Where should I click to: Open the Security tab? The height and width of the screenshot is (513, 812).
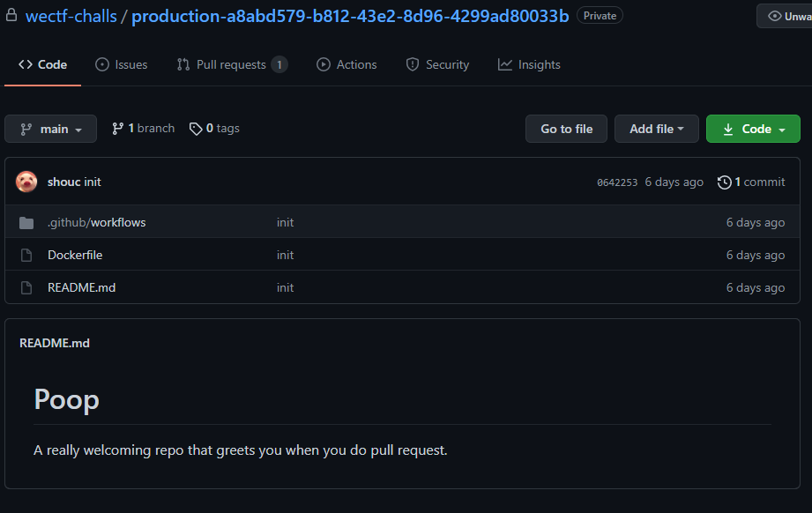point(437,64)
